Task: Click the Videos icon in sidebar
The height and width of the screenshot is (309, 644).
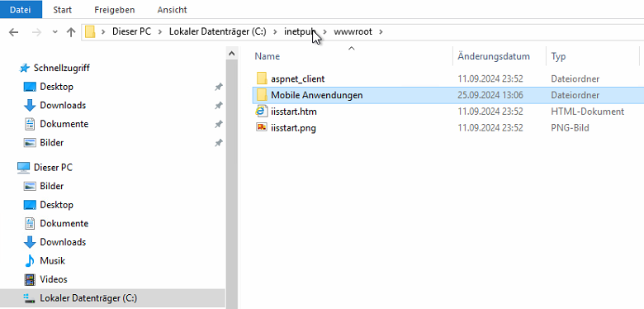Action: 30,279
